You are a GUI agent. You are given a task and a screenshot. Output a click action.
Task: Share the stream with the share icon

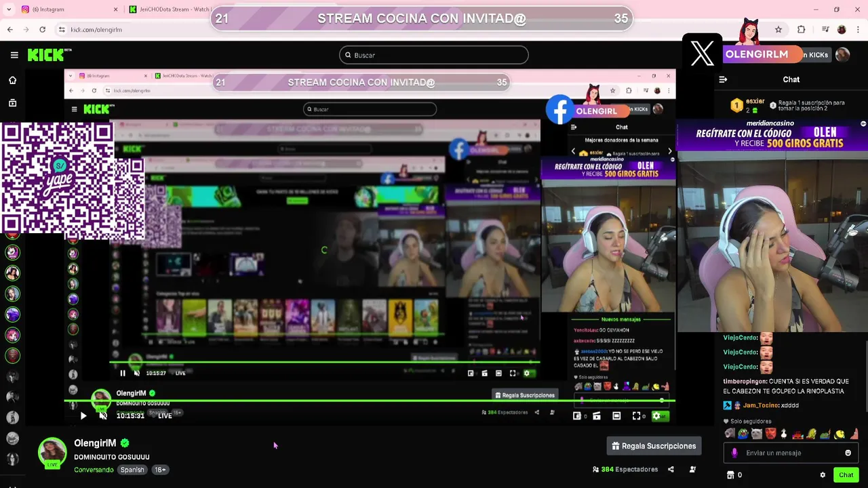671,469
